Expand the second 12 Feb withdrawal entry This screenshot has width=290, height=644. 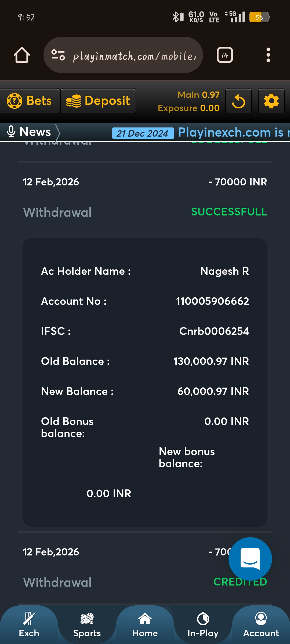tap(107, 566)
